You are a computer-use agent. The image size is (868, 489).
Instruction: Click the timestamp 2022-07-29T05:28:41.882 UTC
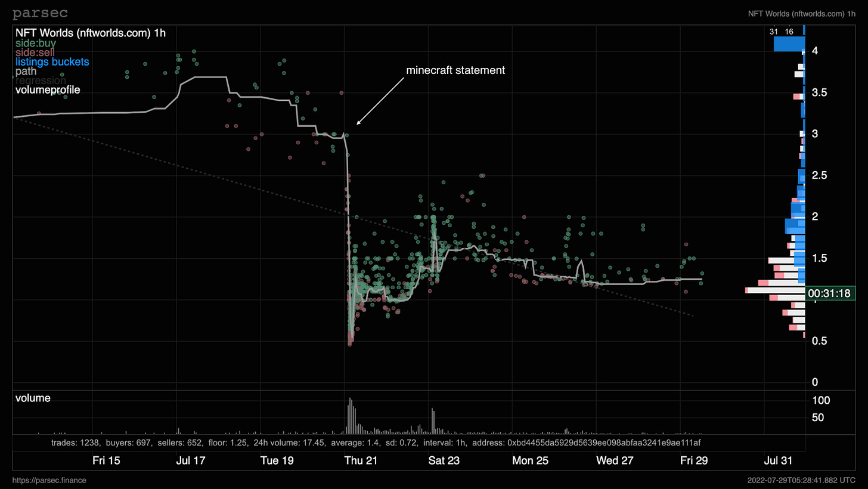click(x=802, y=480)
